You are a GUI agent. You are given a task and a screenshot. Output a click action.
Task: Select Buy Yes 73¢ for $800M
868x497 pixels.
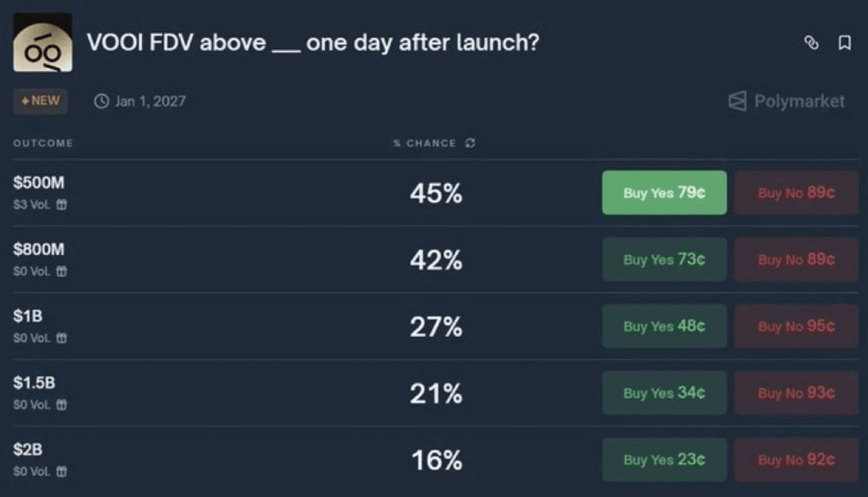664,259
